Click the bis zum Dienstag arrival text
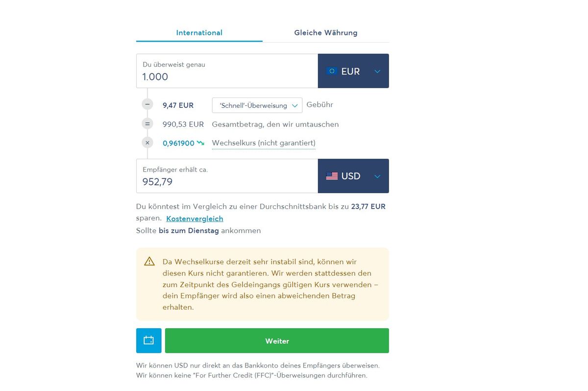 (188, 230)
